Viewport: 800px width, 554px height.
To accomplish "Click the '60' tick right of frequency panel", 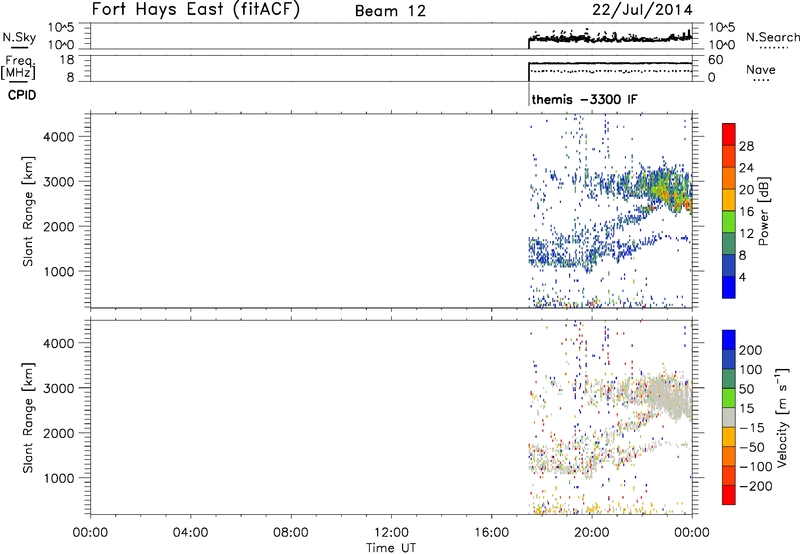I will pos(715,60).
